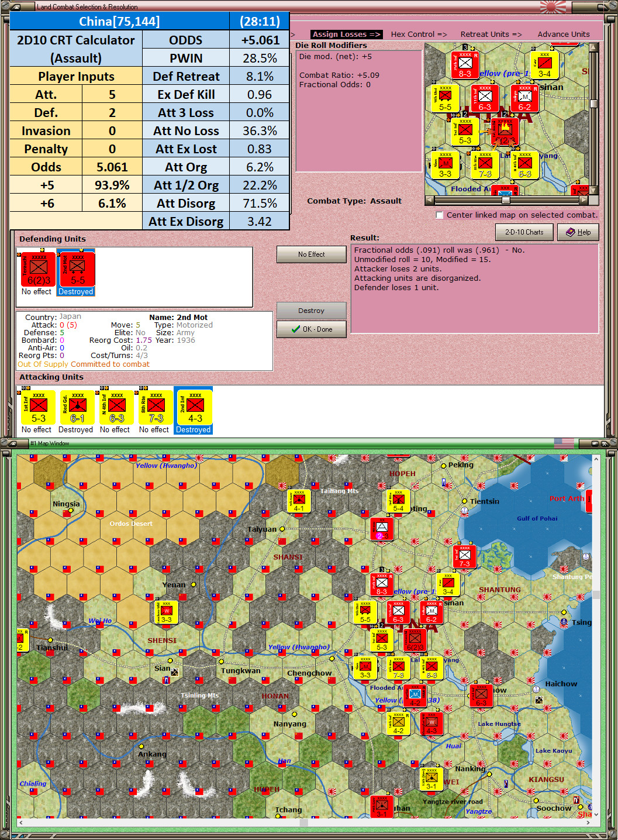Select the 4-1 unit near Taihang Mts on main map

pos(299,501)
